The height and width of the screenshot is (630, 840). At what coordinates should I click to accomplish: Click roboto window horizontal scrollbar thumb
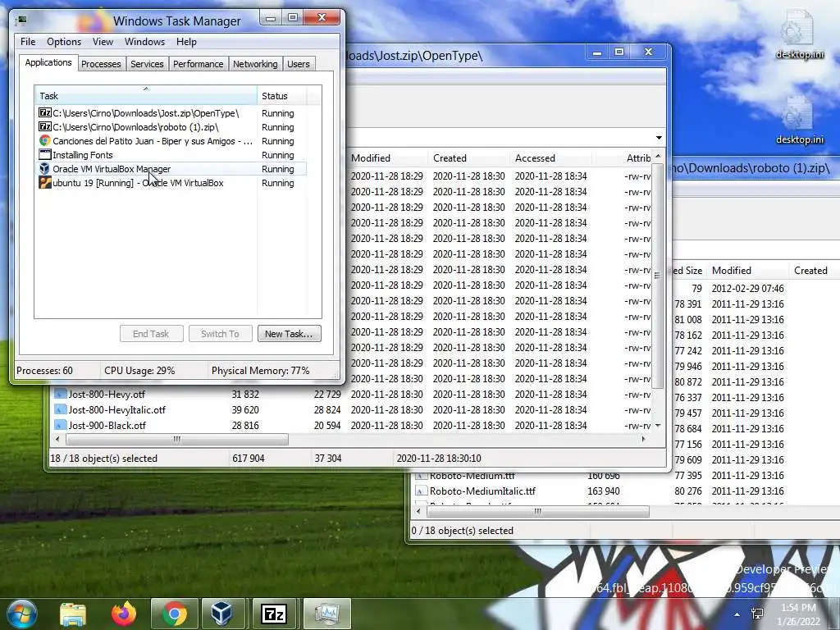coord(537,512)
